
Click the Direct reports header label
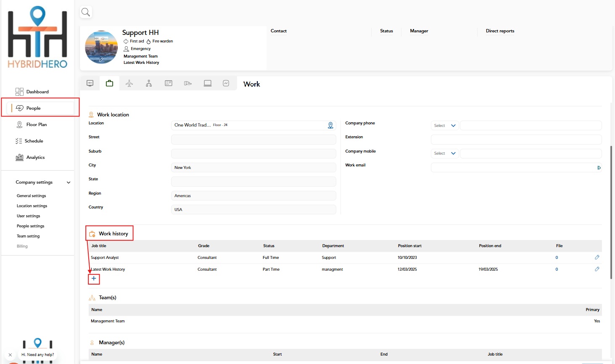(500, 31)
